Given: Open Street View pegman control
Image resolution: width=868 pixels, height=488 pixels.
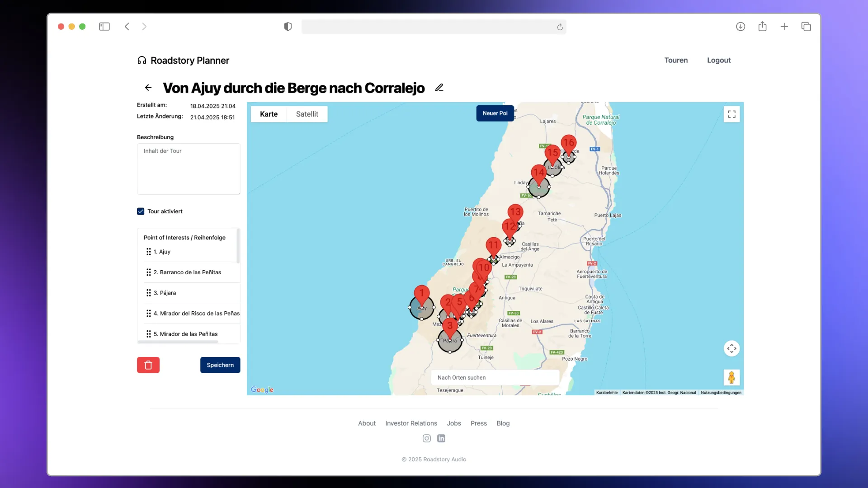Looking at the screenshot, I should [x=731, y=377].
